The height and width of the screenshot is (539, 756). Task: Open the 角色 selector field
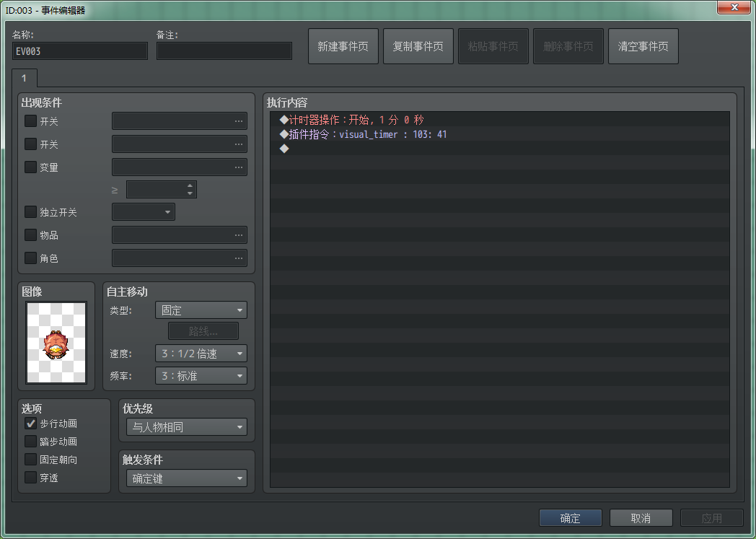[180, 258]
